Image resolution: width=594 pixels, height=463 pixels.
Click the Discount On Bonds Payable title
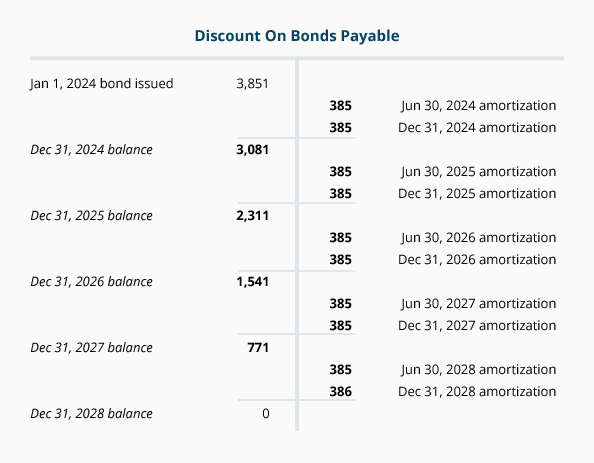coord(297,36)
